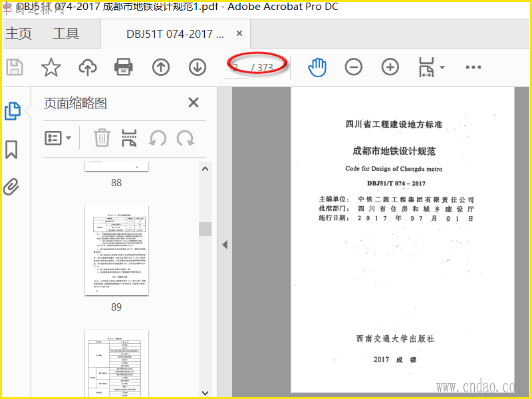532x399 pixels.
Task: Bookmark file with the star icon
Action: tap(51, 67)
